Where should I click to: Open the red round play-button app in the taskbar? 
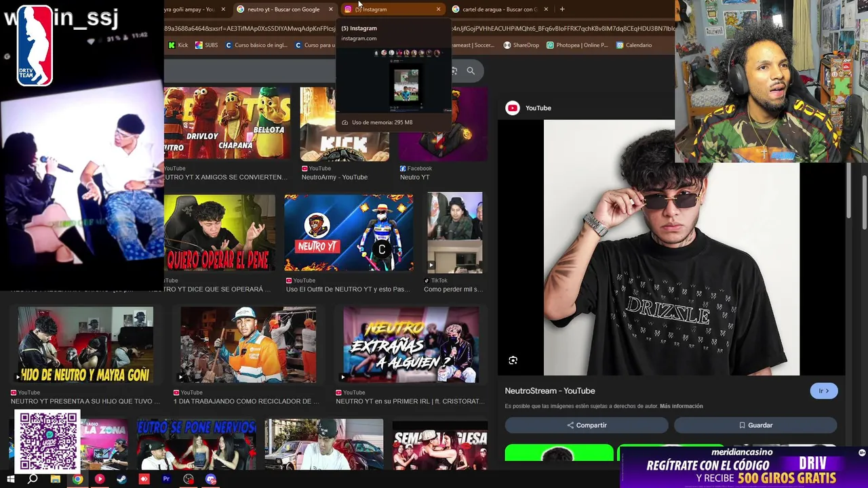pyautogui.click(x=100, y=479)
